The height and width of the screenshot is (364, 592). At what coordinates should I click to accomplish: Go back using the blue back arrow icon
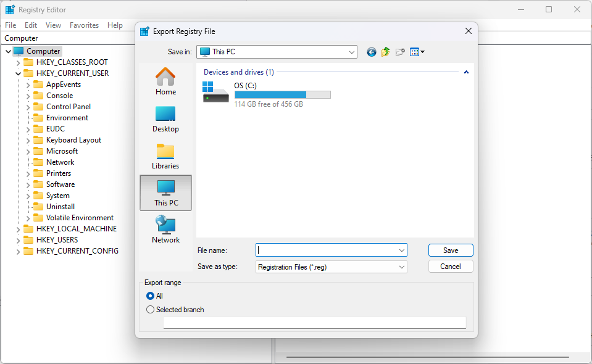pos(371,52)
